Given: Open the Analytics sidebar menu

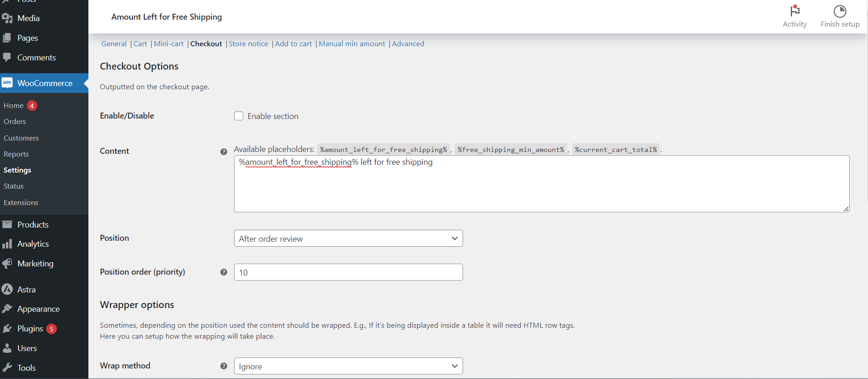Looking at the screenshot, I should coord(33,244).
